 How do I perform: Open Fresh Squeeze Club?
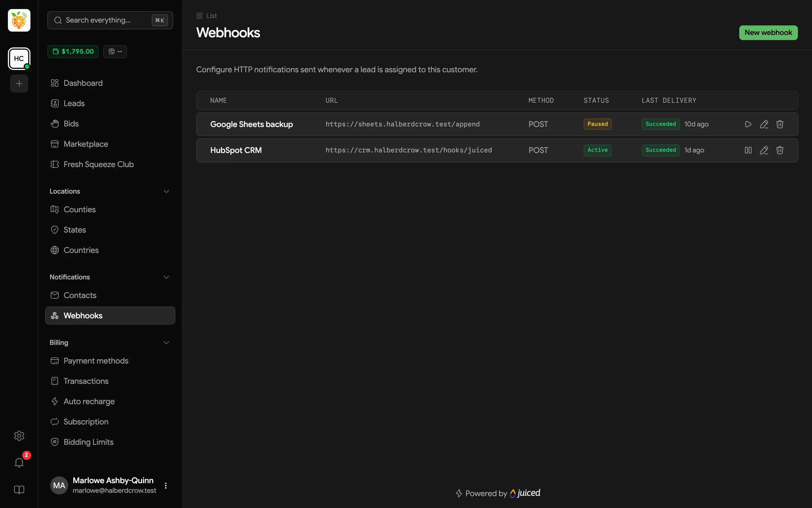(x=110, y=164)
